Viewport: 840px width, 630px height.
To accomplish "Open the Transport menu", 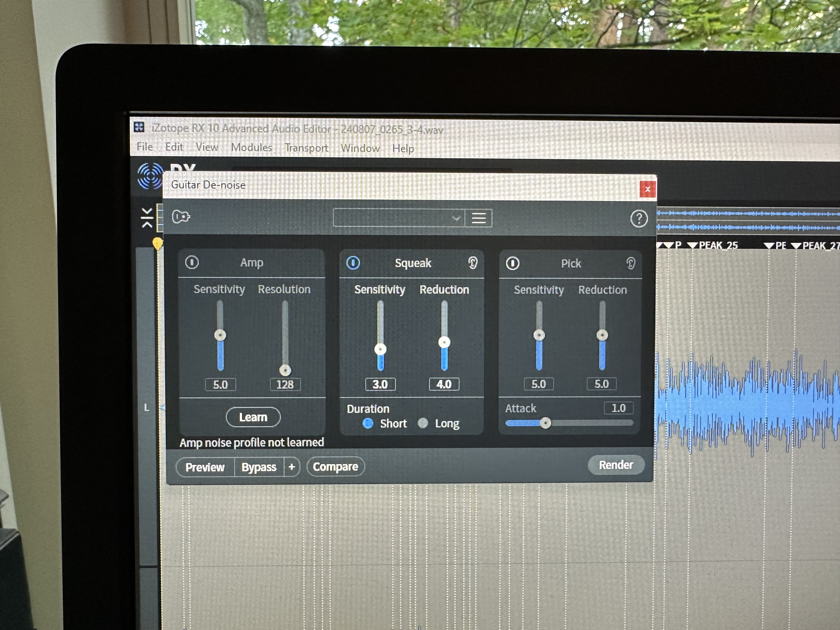I will [306, 148].
